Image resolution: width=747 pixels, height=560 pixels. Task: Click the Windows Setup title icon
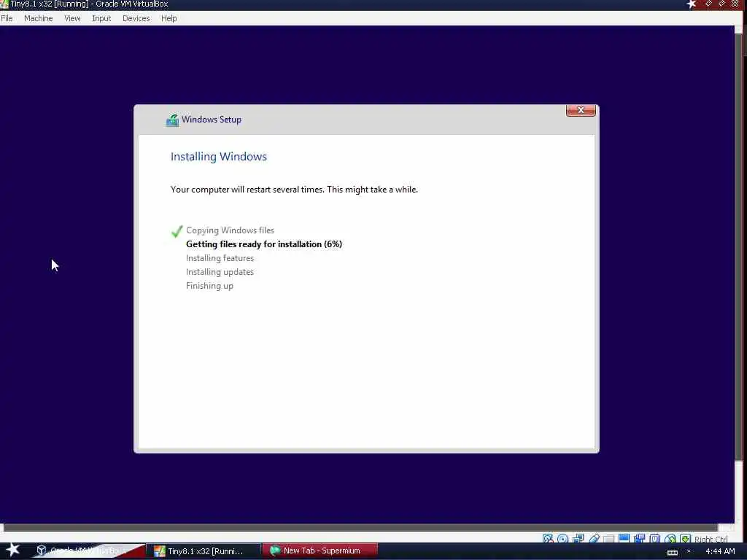point(172,120)
